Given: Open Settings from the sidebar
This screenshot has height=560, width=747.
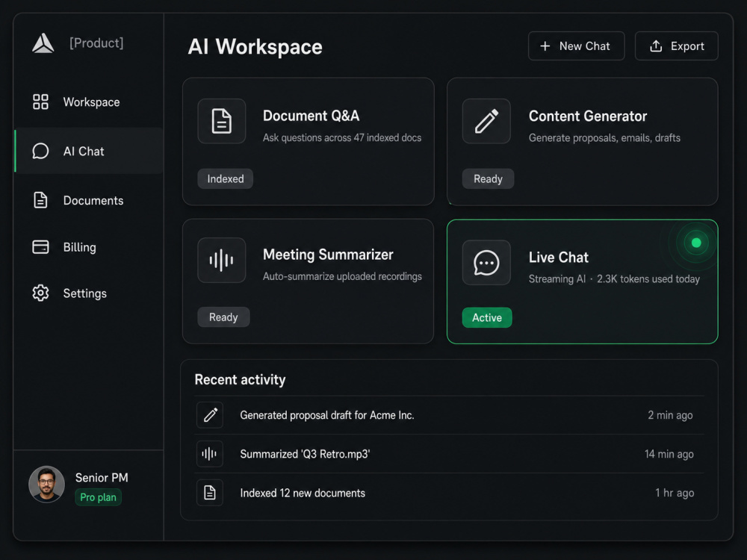Looking at the screenshot, I should [x=89, y=293].
